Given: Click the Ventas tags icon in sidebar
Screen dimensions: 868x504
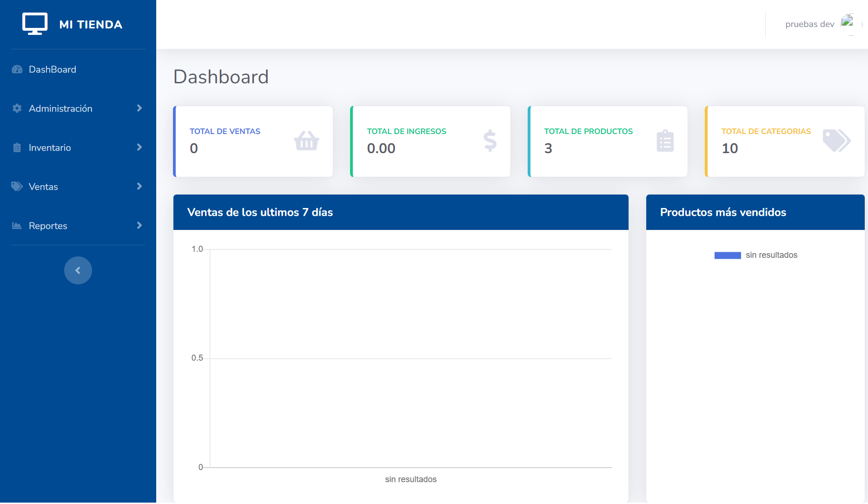Looking at the screenshot, I should coord(17,187).
